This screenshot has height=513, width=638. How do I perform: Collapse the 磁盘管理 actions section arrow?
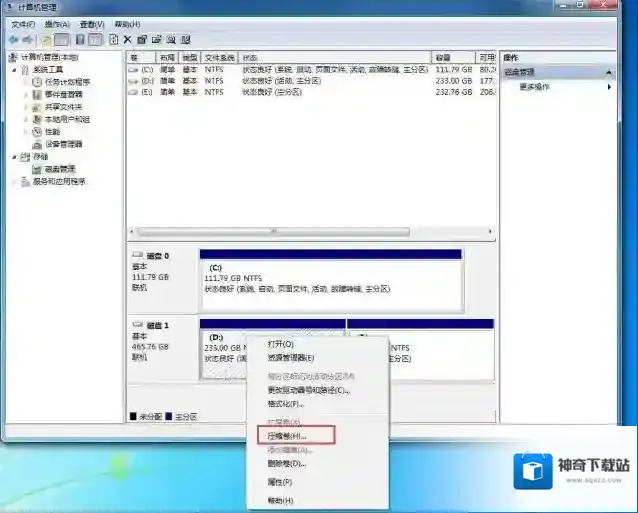[610, 72]
